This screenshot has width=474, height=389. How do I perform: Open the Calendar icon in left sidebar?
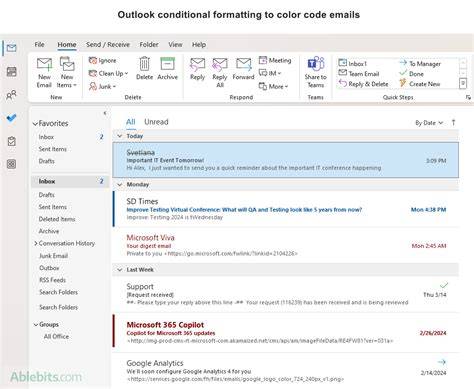point(12,72)
